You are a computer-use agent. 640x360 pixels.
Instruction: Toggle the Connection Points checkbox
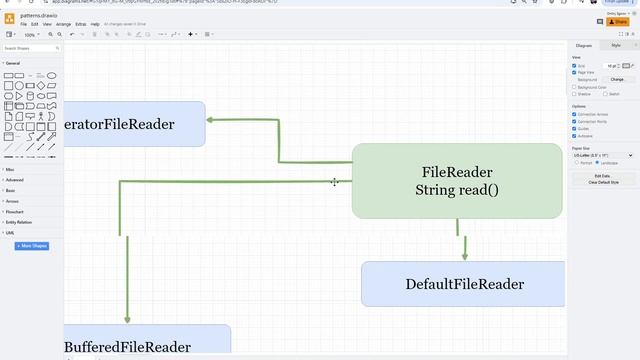[x=574, y=122]
